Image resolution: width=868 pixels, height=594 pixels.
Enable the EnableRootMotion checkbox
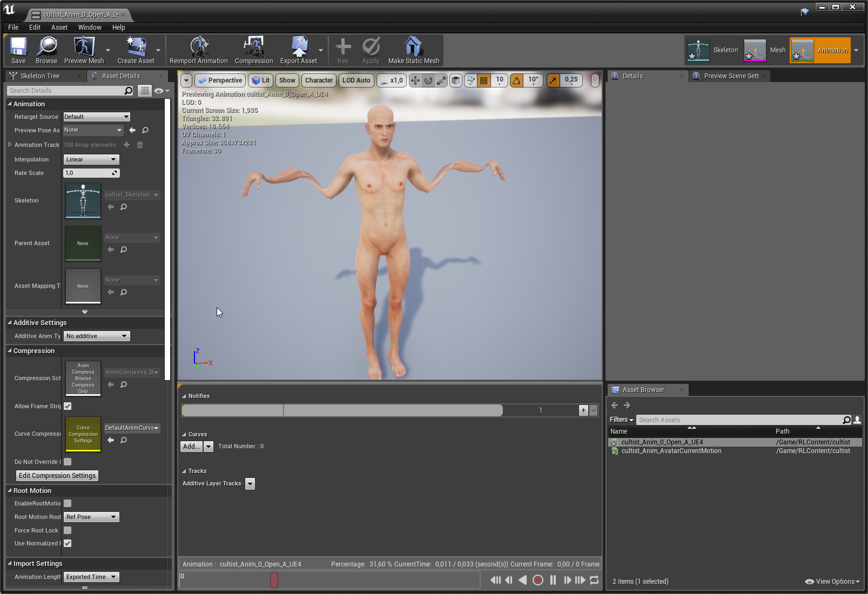[x=68, y=503]
